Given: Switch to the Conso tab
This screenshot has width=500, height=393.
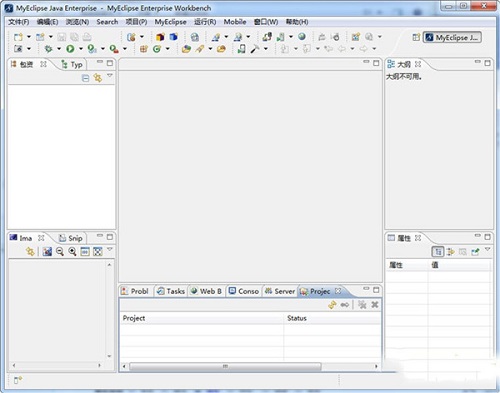Looking at the screenshot, I should coord(244,291).
